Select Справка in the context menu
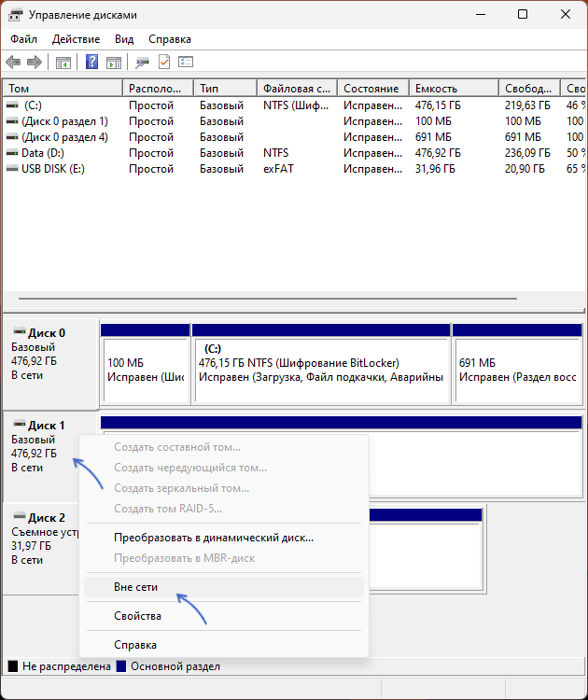 tap(224, 645)
